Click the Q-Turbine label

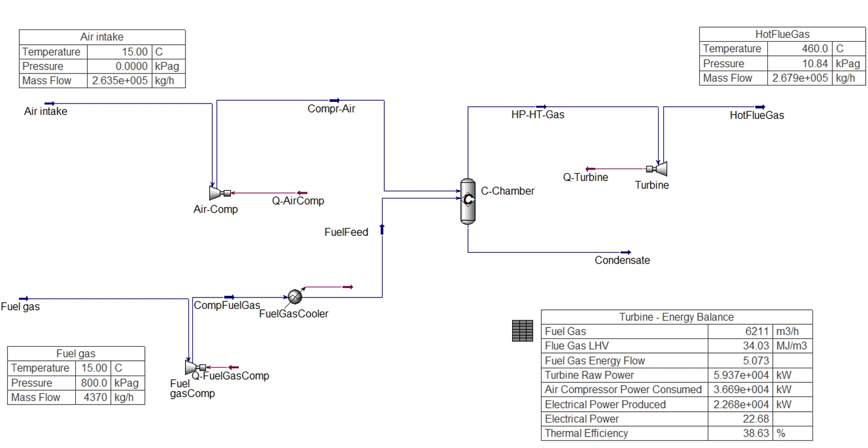586,177
